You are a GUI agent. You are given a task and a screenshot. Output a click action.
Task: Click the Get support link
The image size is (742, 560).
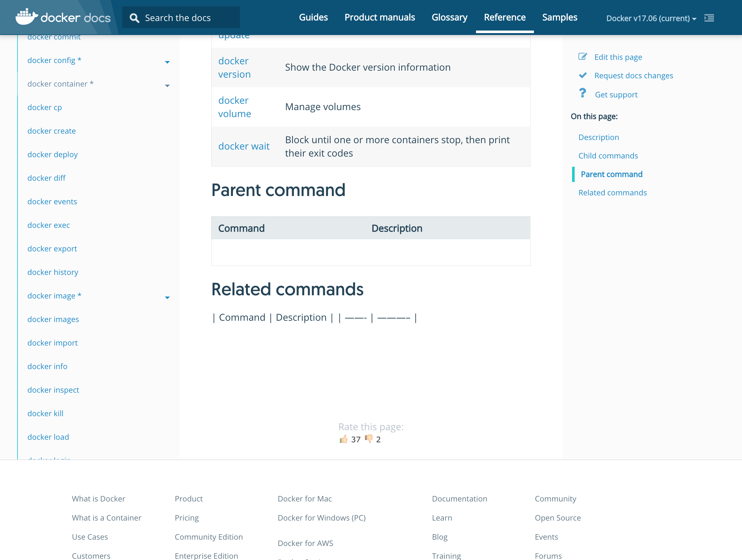tap(616, 94)
